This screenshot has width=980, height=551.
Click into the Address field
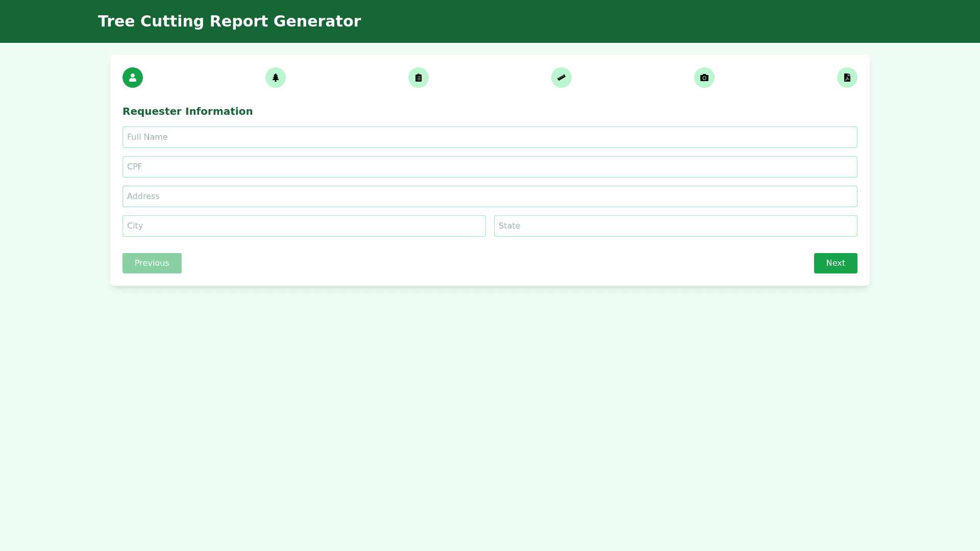(x=490, y=196)
